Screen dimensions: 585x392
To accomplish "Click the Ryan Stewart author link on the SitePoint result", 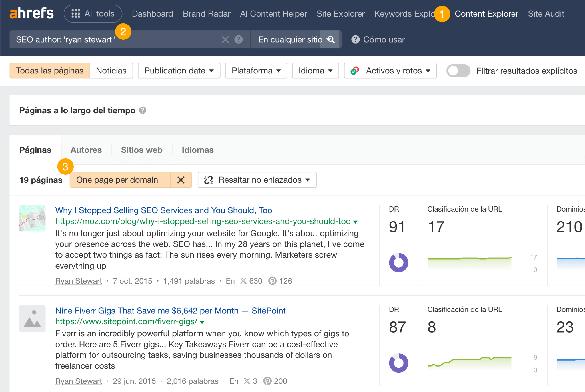I will (78, 381).
